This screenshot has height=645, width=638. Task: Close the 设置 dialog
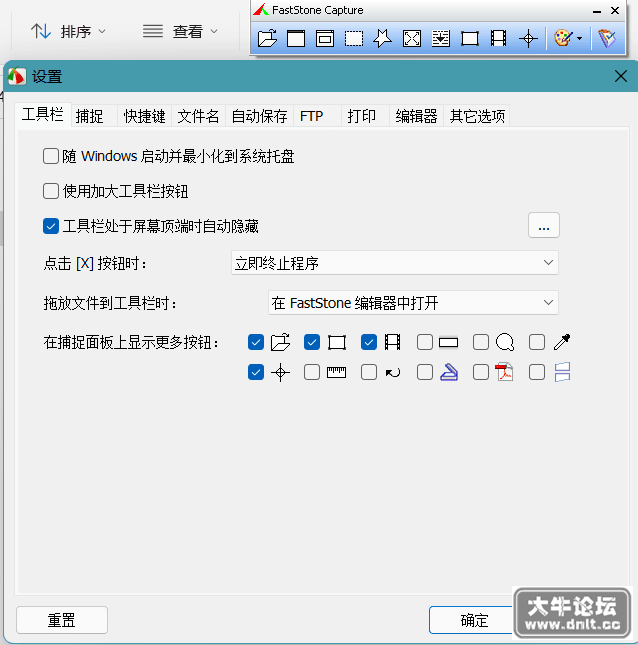pyautogui.click(x=621, y=76)
